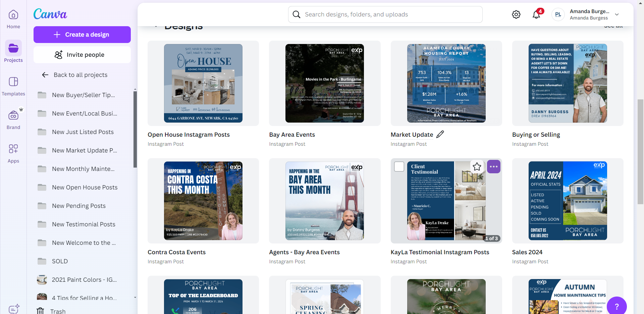Click the Contra Costa Events title text
The image size is (644, 314).
pos(176,252)
